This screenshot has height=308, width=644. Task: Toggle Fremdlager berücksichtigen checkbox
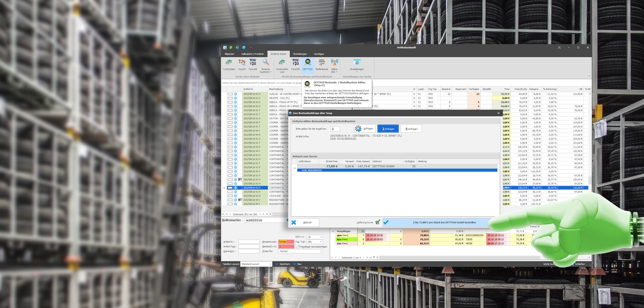(297, 247)
